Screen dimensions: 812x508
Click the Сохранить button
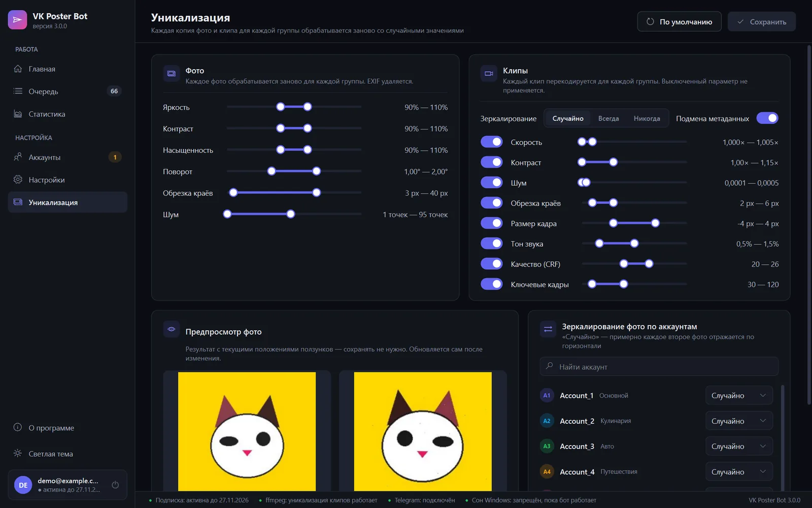tap(762, 21)
